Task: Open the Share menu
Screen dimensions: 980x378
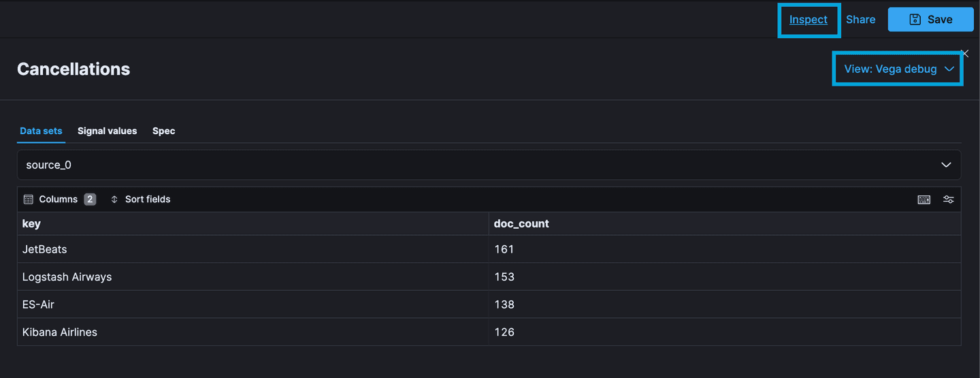Action: (860, 20)
